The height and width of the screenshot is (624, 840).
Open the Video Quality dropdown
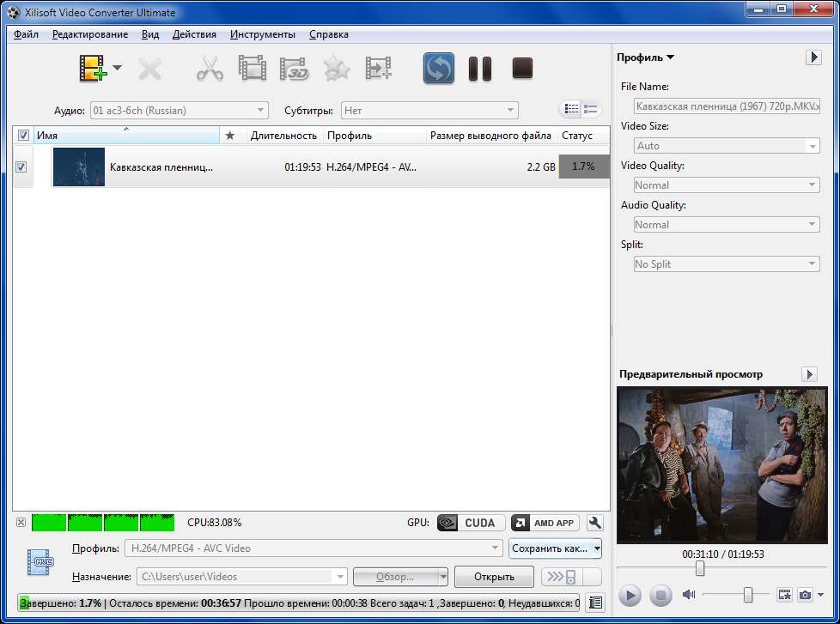pos(727,185)
